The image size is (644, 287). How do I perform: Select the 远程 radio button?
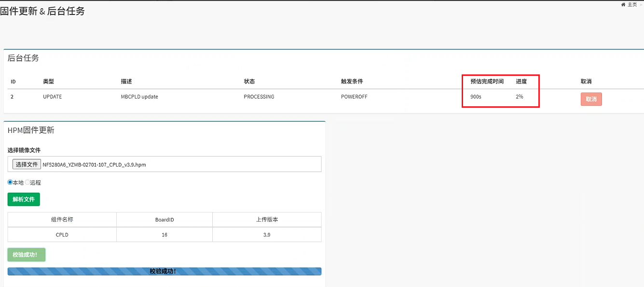27,182
